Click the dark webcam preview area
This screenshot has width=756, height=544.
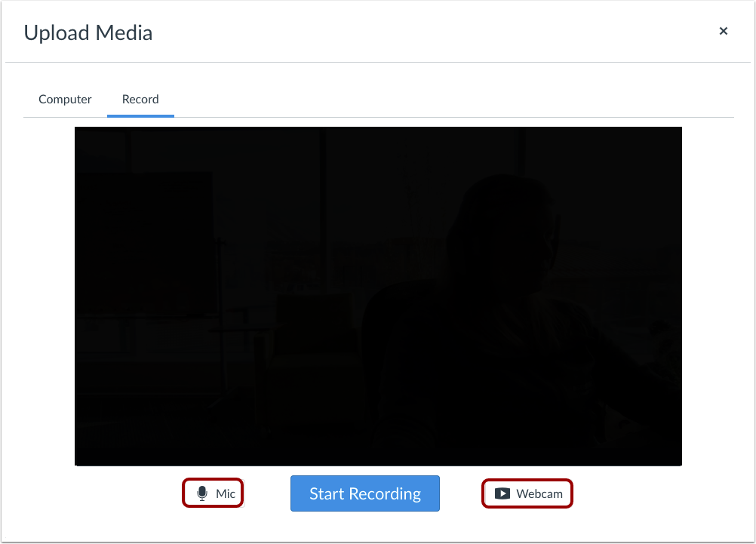pyautogui.click(x=378, y=296)
